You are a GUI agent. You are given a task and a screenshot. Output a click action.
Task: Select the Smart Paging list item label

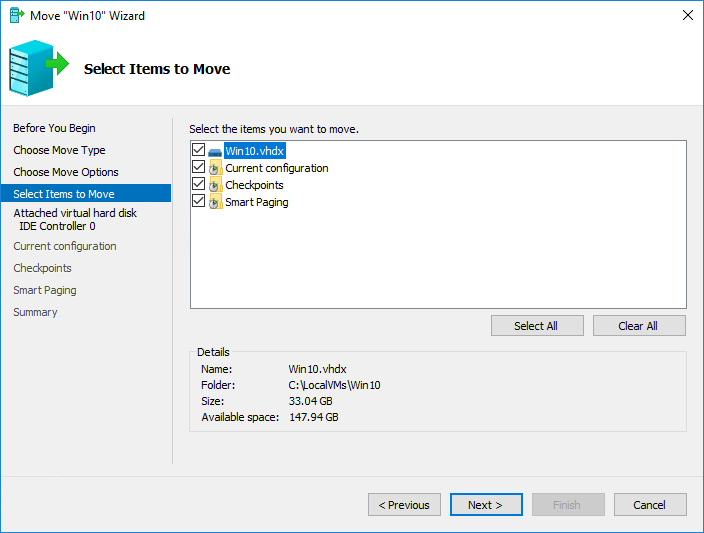(257, 202)
